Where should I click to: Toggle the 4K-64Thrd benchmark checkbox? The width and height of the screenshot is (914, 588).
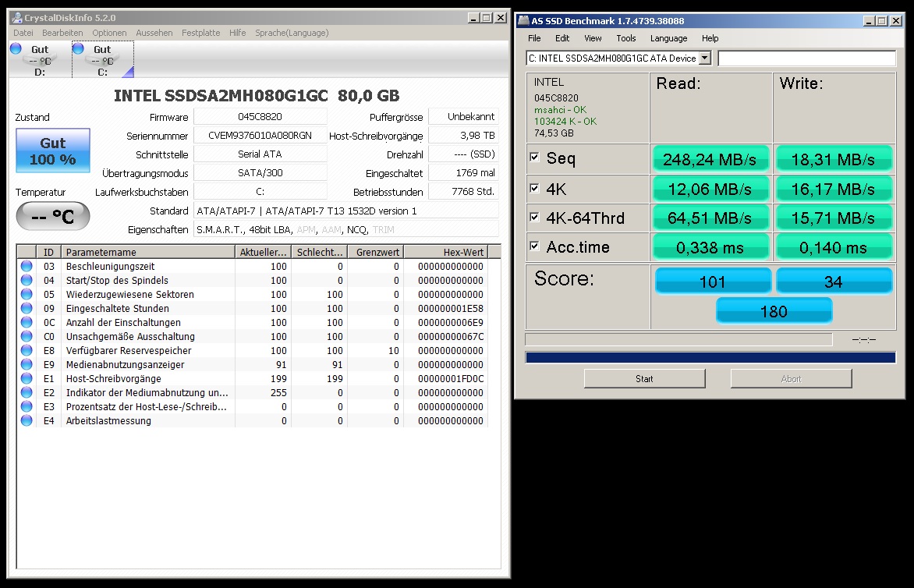534,217
